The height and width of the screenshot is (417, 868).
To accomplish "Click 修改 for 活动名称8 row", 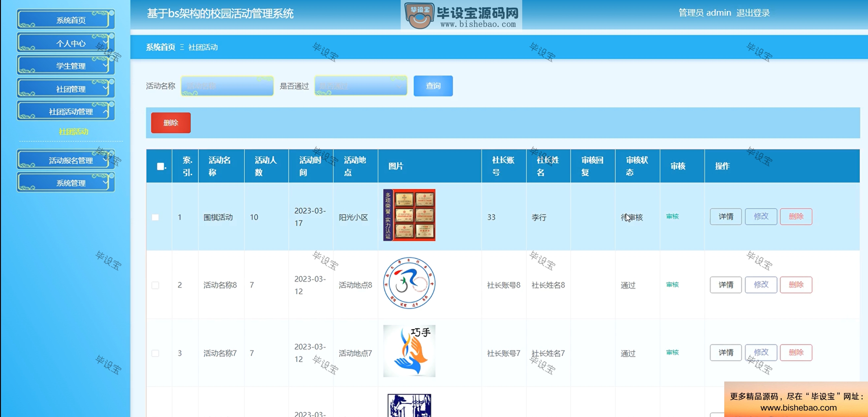I will click(x=761, y=285).
